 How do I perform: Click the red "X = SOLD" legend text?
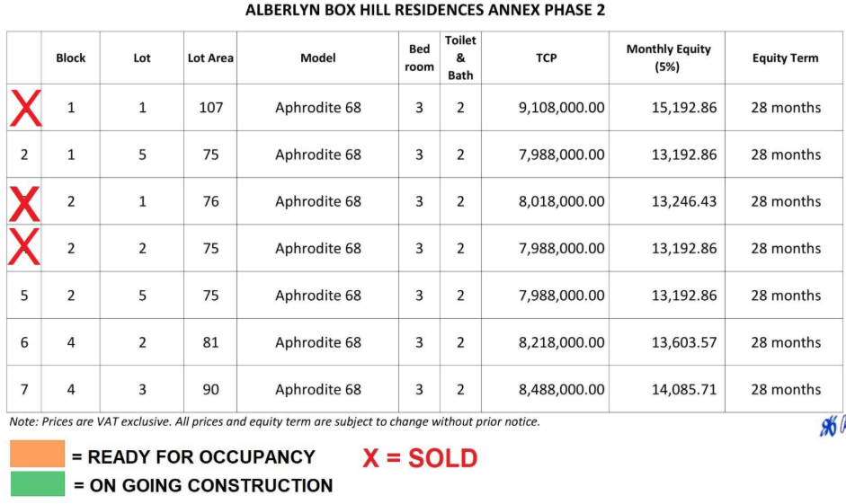pos(420,458)
